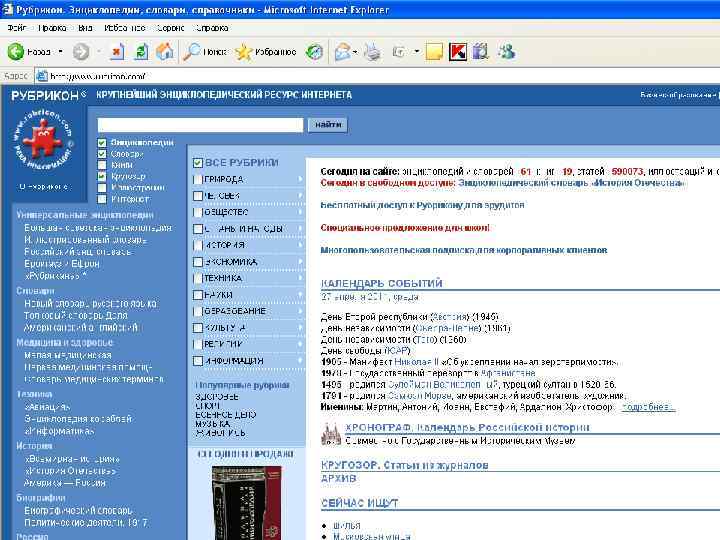Open the Back button history dropdown arrow
This screenshot has width=720, height=540.
coord(61,51)
